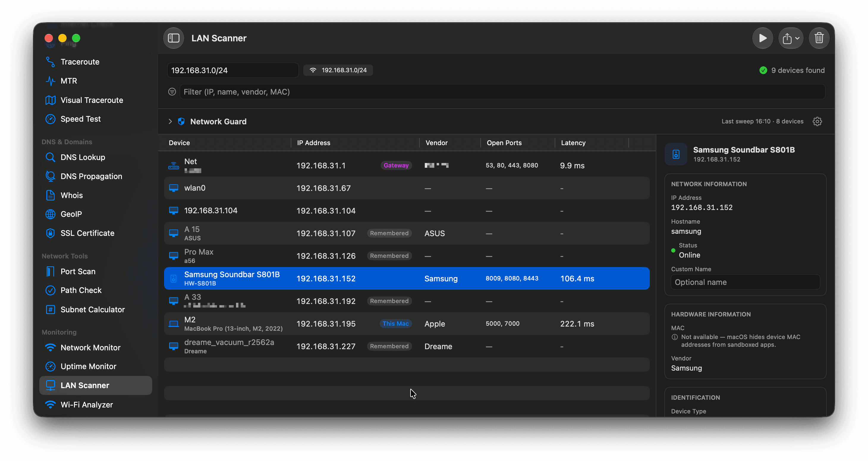Image resolution: width=868 pixels, height=461 pixels.
Task: Click the laptop icon of the M2 row
Action: (x=174, y=324)
